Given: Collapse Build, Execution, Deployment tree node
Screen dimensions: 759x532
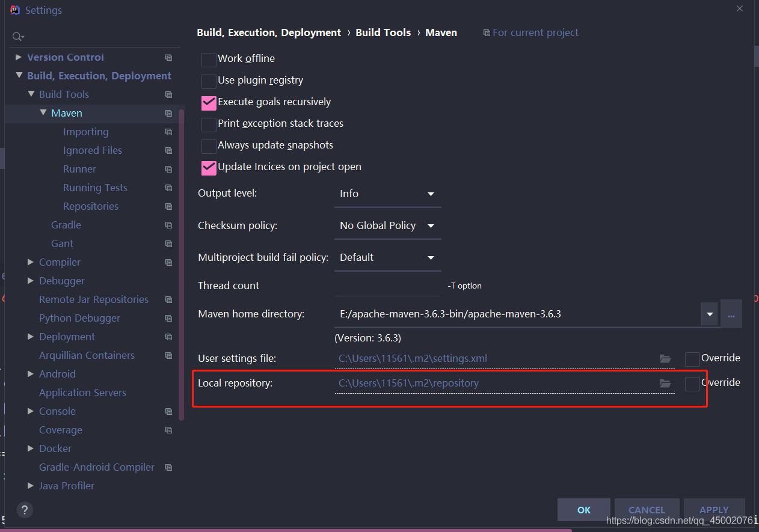Looking at the screenshot, I should coord(19,76).
